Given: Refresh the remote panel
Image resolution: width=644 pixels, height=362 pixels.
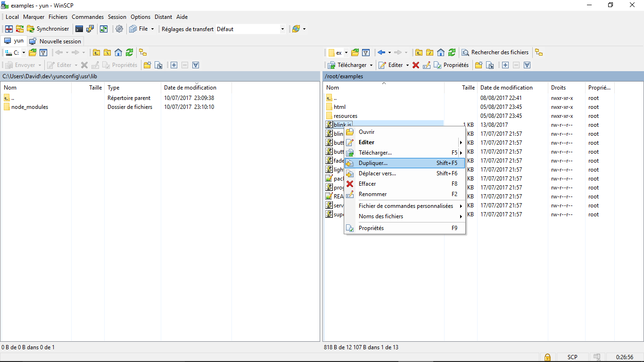Looking at the screenshot, I should pos(452,52).
